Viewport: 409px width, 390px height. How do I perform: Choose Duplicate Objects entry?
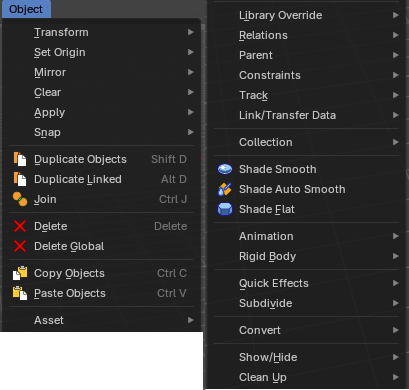coord(102,159)
